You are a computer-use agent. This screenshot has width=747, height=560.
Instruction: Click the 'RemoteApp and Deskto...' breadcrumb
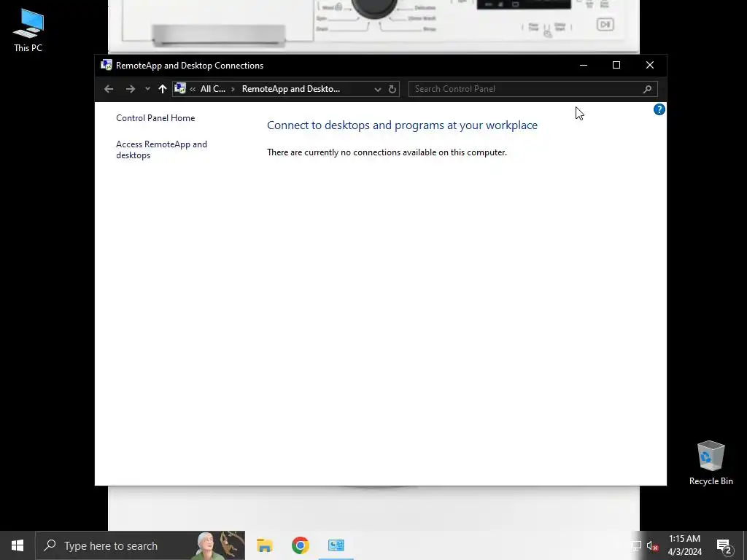point(290,89)
